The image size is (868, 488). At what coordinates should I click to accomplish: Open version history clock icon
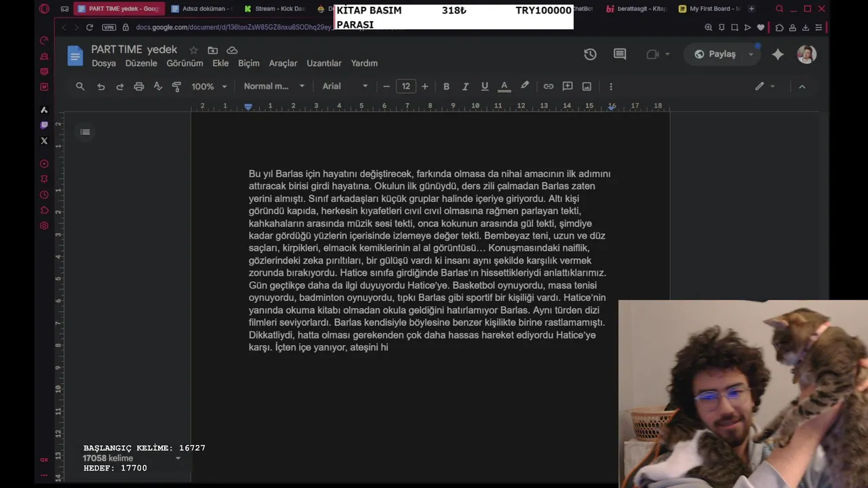[x=590, y=54]
